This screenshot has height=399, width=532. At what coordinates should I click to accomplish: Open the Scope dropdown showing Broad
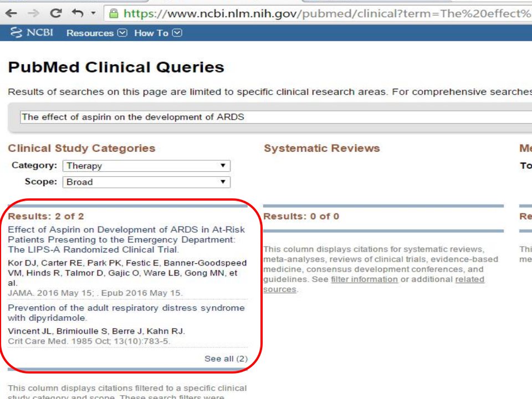pyautogui.click(x=146, y=182)
